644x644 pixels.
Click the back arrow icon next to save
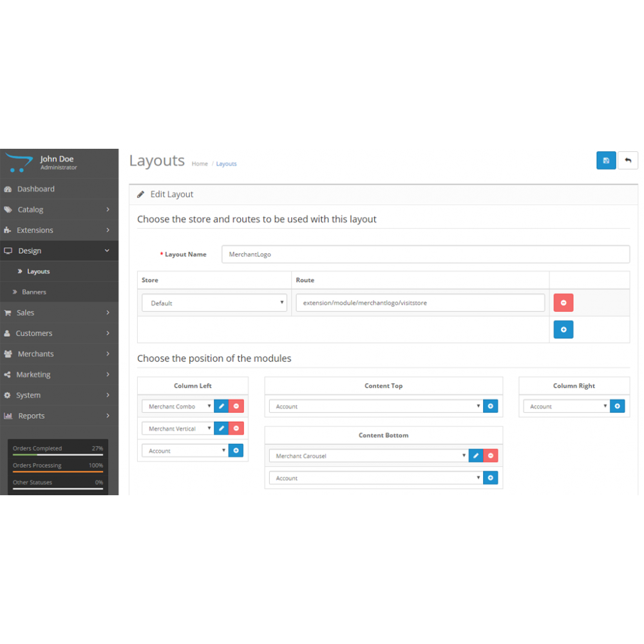pyautogui.click(x=628, y=160)
